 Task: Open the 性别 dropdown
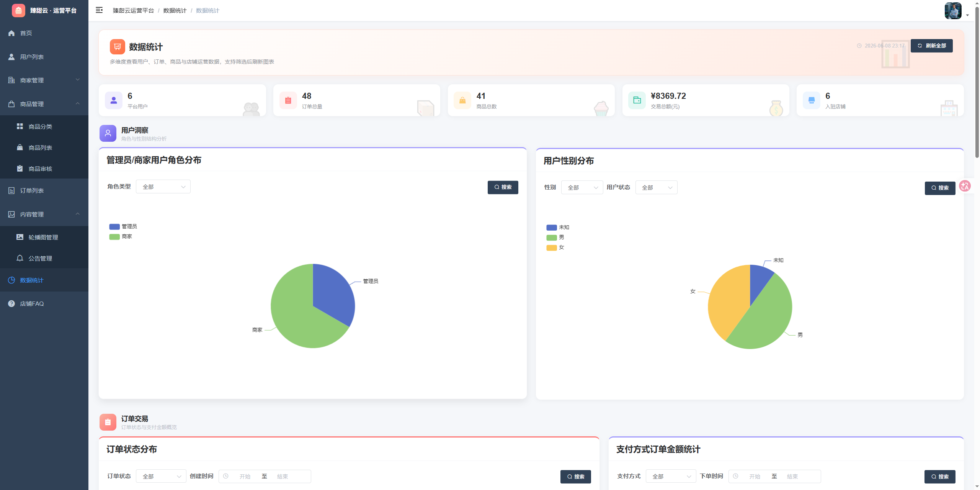click(x=582, y=187)
